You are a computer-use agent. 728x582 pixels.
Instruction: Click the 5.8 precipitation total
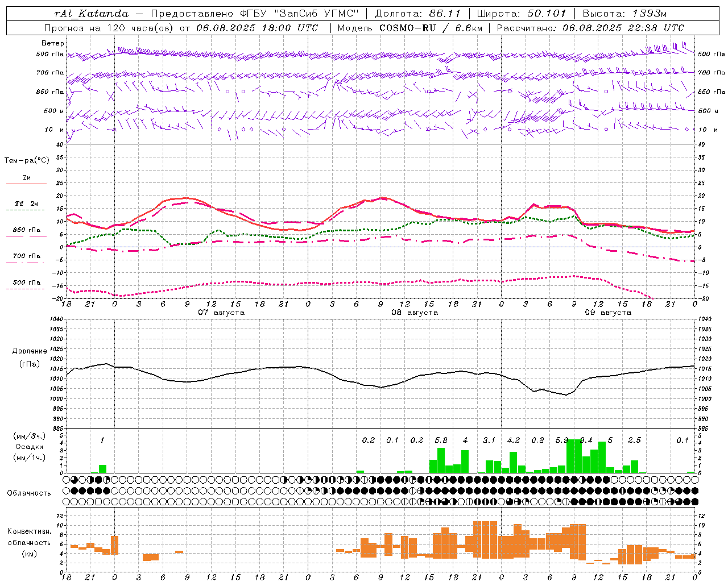[x=441, y=440]
